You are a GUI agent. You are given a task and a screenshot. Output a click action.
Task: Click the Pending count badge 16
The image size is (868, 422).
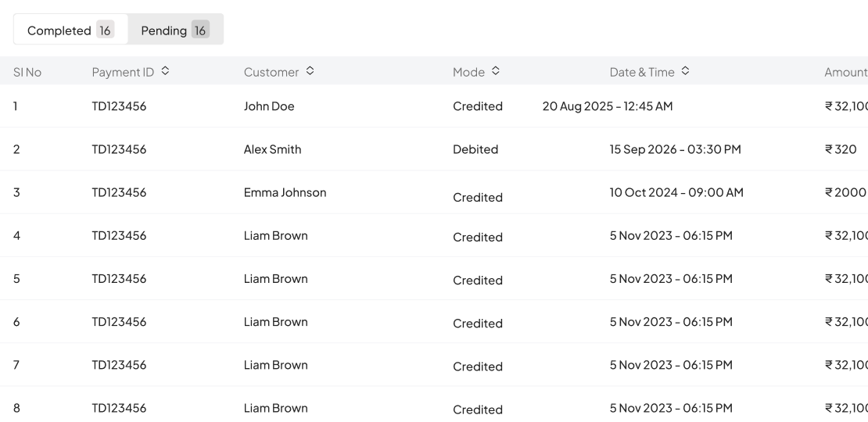[x=200, y=30]
